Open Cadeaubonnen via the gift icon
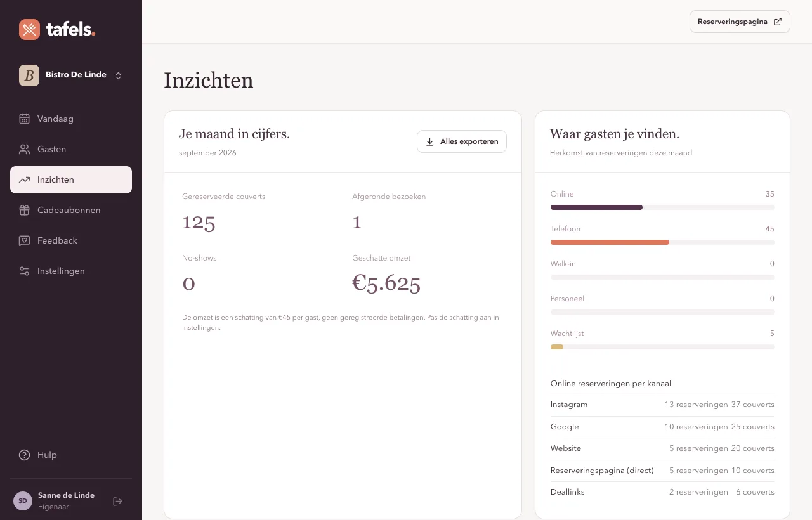 click(24, 210)
